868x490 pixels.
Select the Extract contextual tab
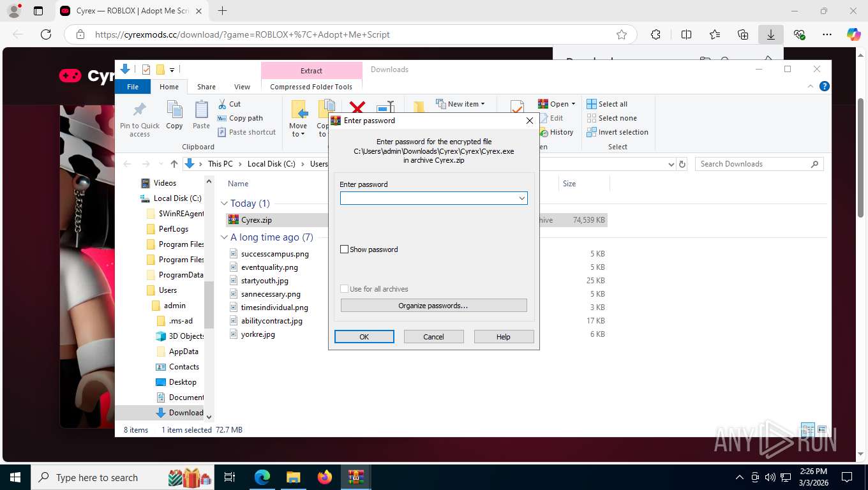pos(311,71)
